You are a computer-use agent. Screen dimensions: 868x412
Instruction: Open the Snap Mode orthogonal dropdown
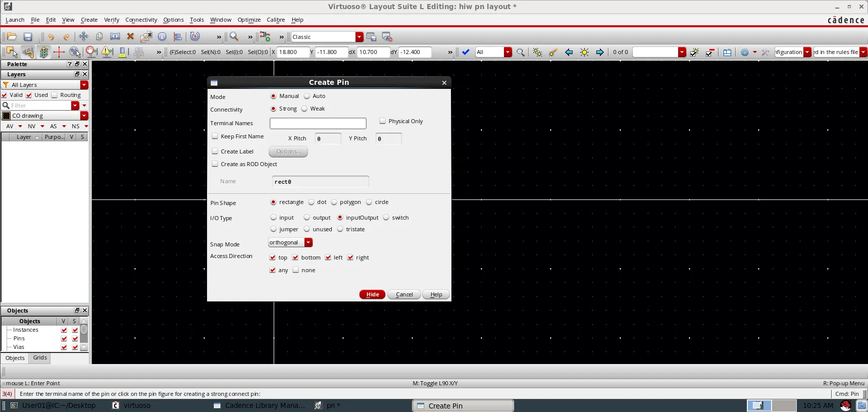click(x=308, y=242)
